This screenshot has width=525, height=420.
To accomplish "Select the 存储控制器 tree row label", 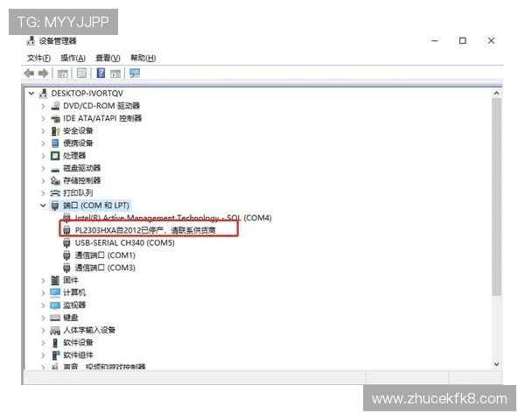I will click(82, 181).
